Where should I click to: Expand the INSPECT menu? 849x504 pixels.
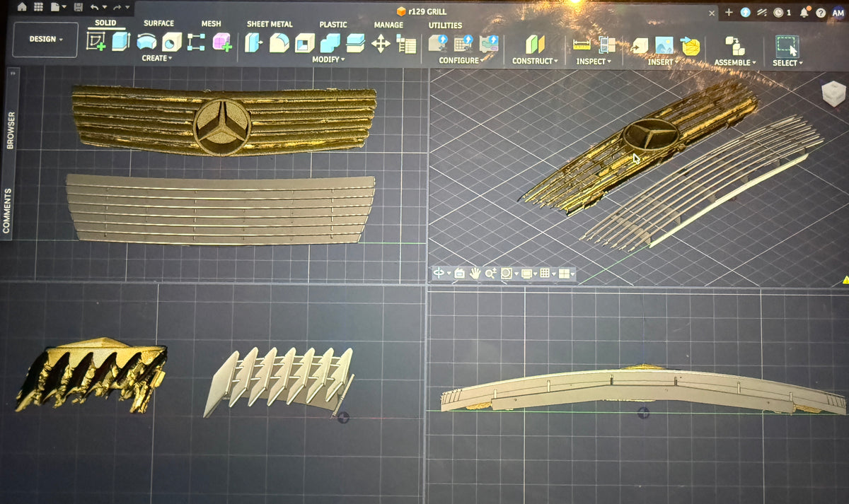(593, 61)
